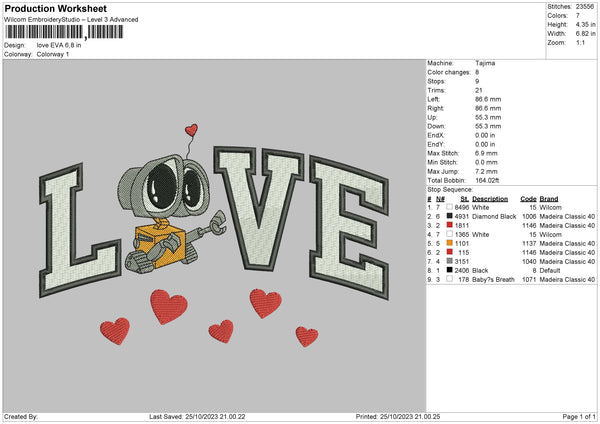Select the black swatch in stop 8
The width and height of the screenshot is (600, 424).
(450, 270)
